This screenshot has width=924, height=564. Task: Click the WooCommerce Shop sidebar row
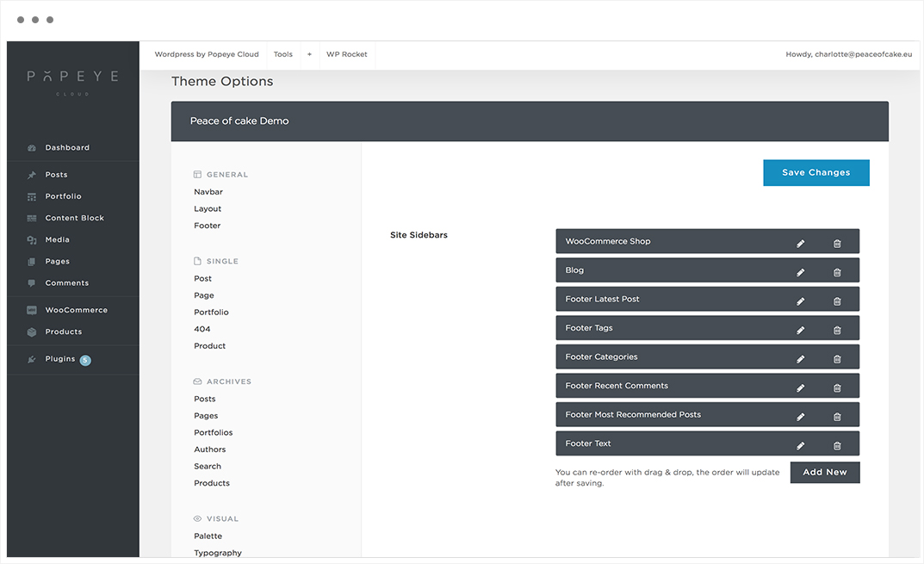click(x=708, y=241)
